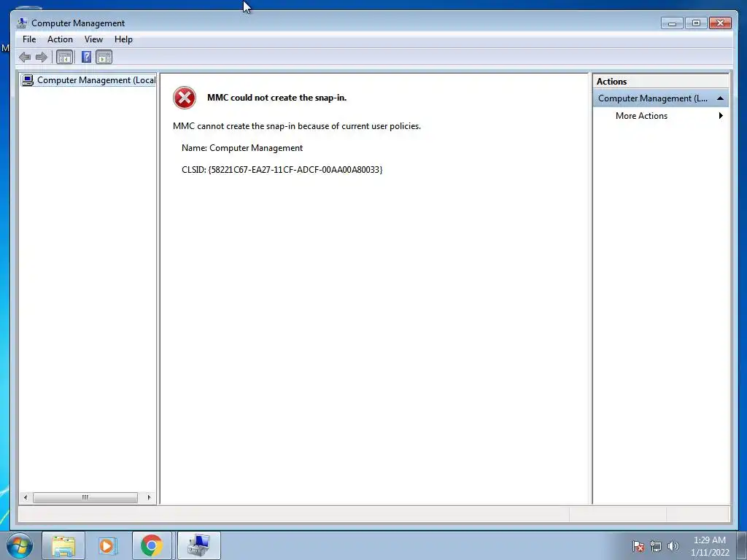
Task: Open the volume speaker tray icon
Action: pyautogui.click(x=673, y=546)
